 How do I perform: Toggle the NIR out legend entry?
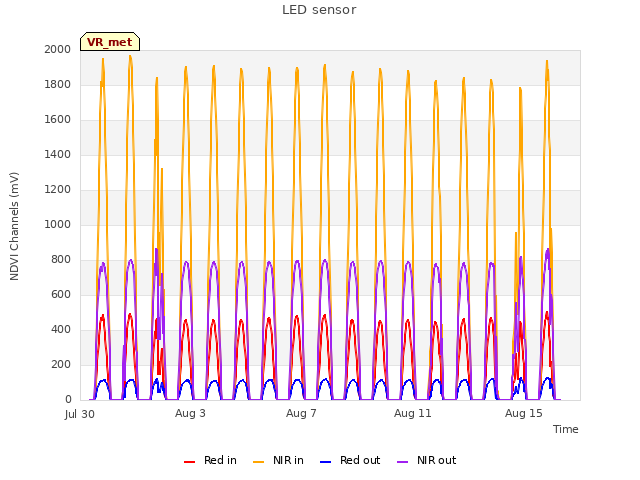[x=427, y=460]
